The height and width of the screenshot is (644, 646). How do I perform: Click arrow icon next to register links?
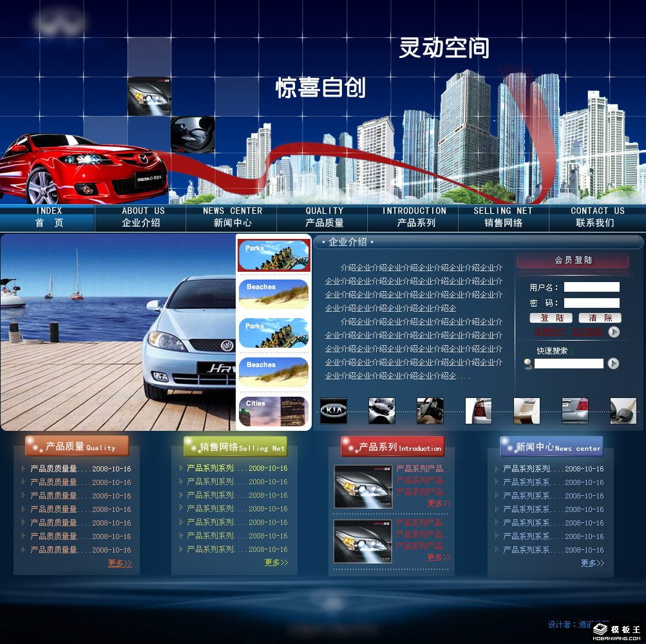(x=614, y=332)
